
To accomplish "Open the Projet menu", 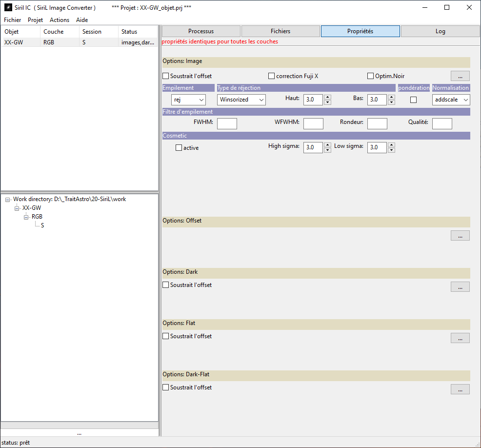I will click(35, 20).
